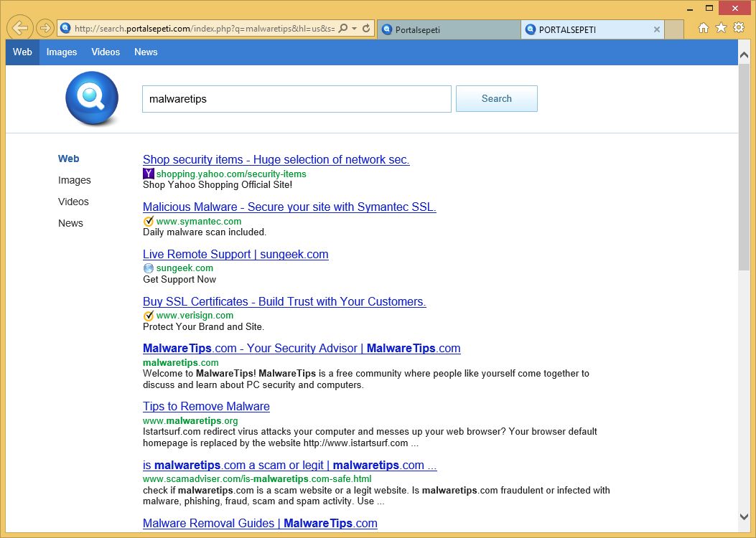Screen dimensions: 756x538
Task: Click the site icon in the address bar
Action: tap(65, 29)
